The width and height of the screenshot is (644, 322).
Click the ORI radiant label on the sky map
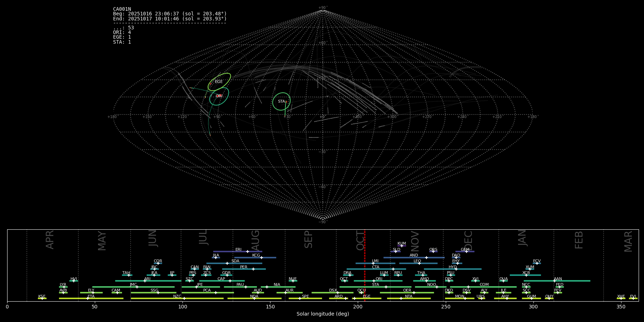click(x=219, y=96)
